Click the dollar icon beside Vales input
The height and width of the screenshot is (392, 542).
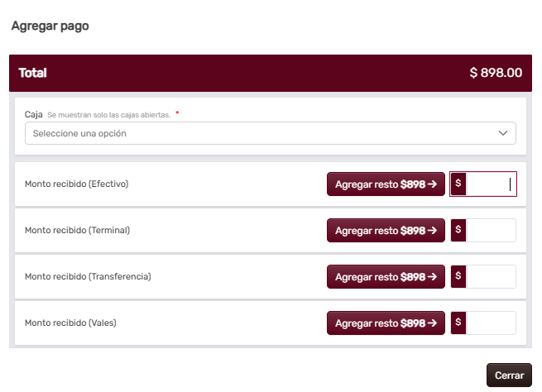click(x=458, y=323)
